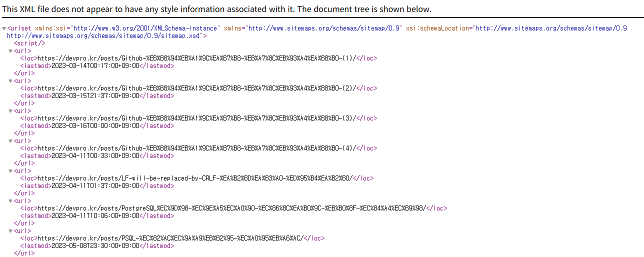The image size is (644, 257).
Task: Click the LF-will-be-replaced-by-CRLF loc URL text
Action: click(x=195, y=178)
